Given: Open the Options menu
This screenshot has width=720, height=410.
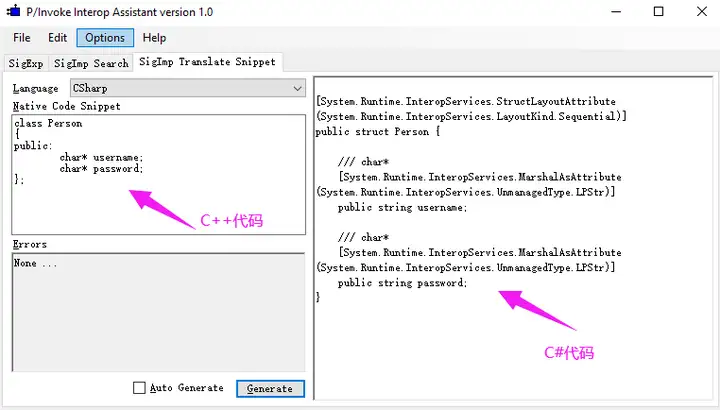Looking at the screenshot, I should coord(105,38).
